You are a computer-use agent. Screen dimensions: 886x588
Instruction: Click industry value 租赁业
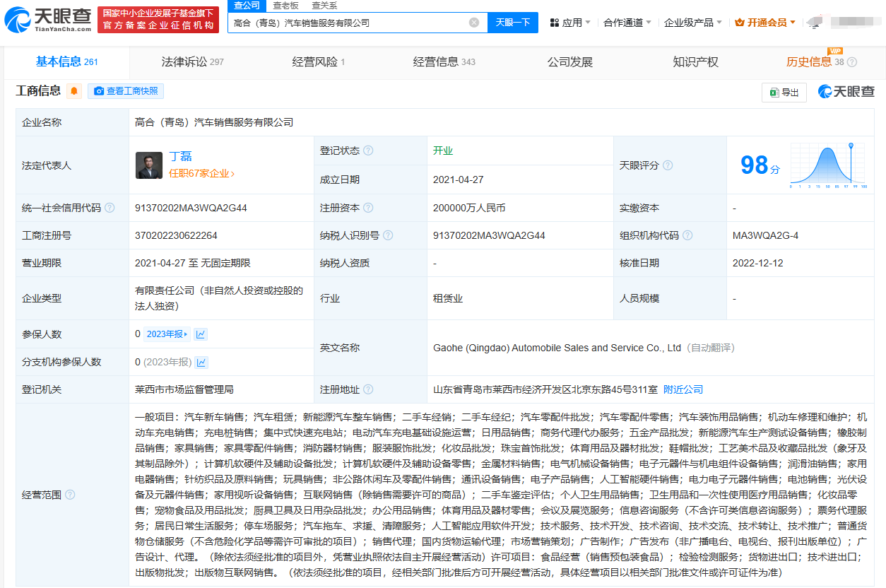point(448,298)
